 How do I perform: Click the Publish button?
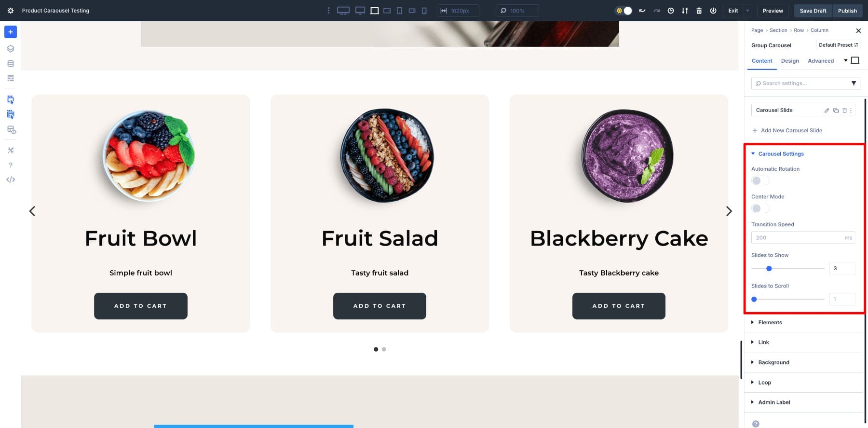[x=847, y=11]
